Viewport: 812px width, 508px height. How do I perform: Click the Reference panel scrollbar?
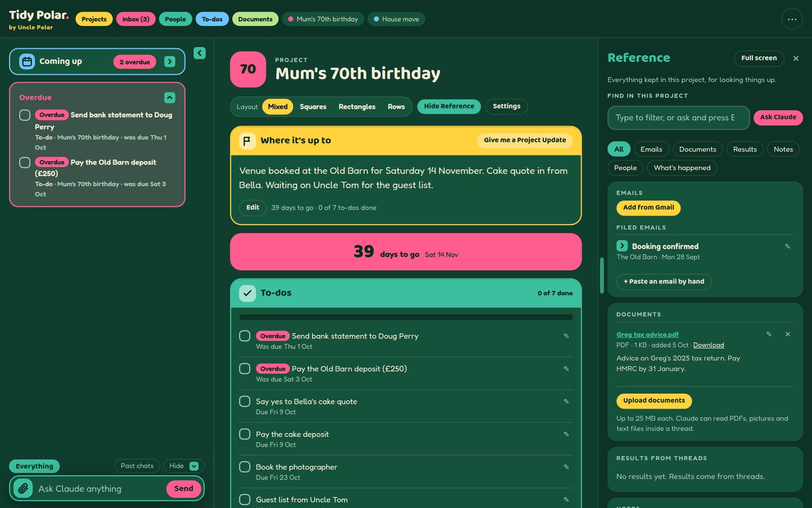602,275
